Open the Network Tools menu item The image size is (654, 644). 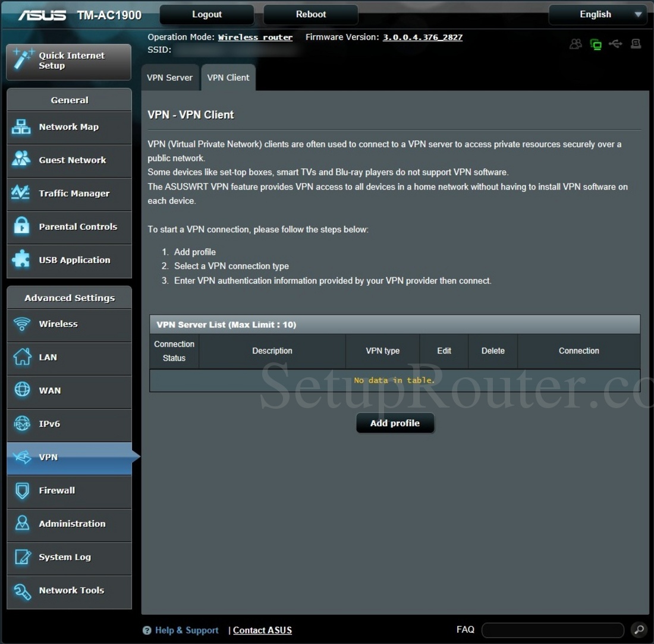coord(69,592)
